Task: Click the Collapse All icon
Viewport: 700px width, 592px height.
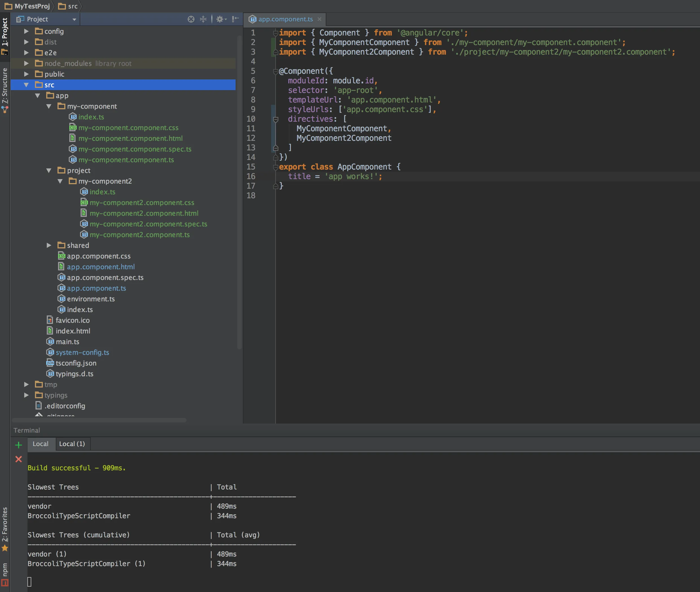Action: pyautogui.click(x=203, y=19)
